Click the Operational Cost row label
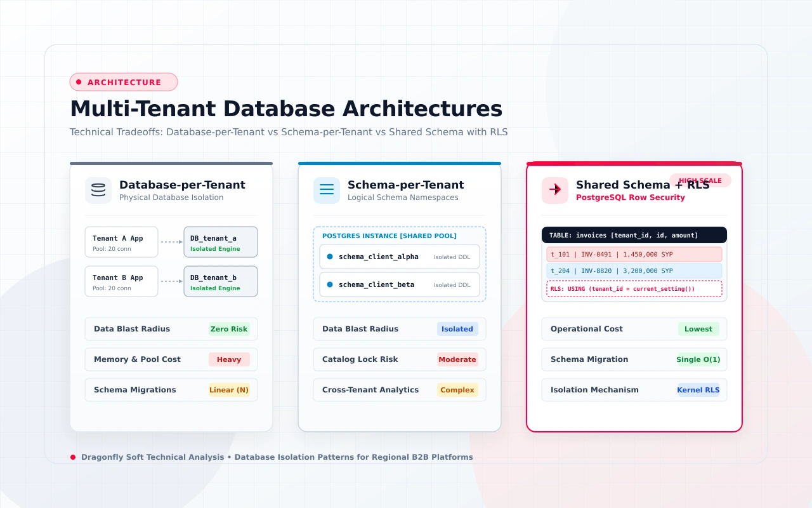Viewport: 812px width, 508px height. 587,329
